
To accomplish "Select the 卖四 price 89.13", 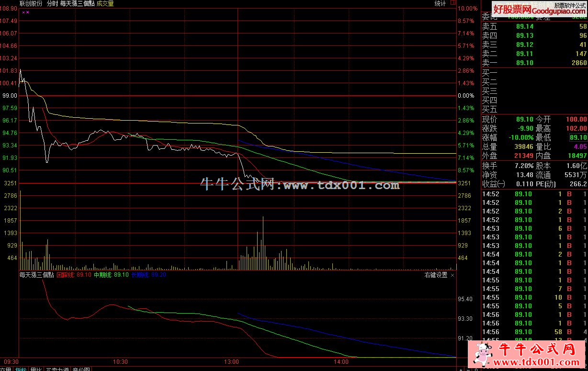I will [x=525, y=35].
